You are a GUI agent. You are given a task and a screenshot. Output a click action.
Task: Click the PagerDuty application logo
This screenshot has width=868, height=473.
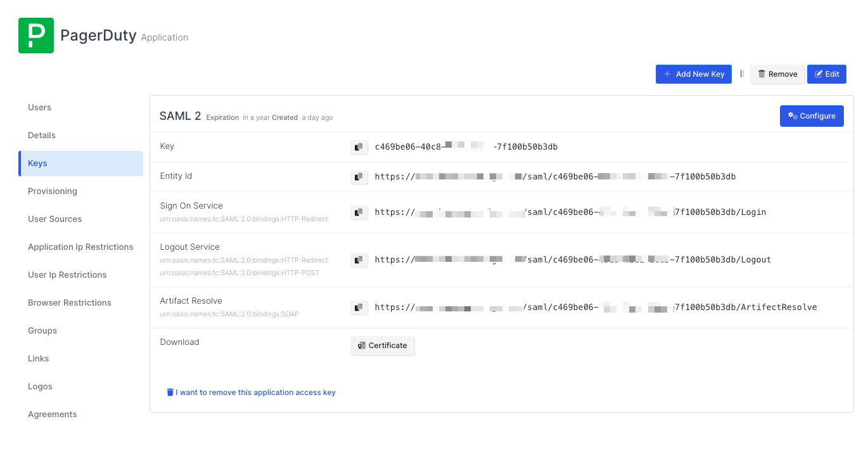(36, 36)
